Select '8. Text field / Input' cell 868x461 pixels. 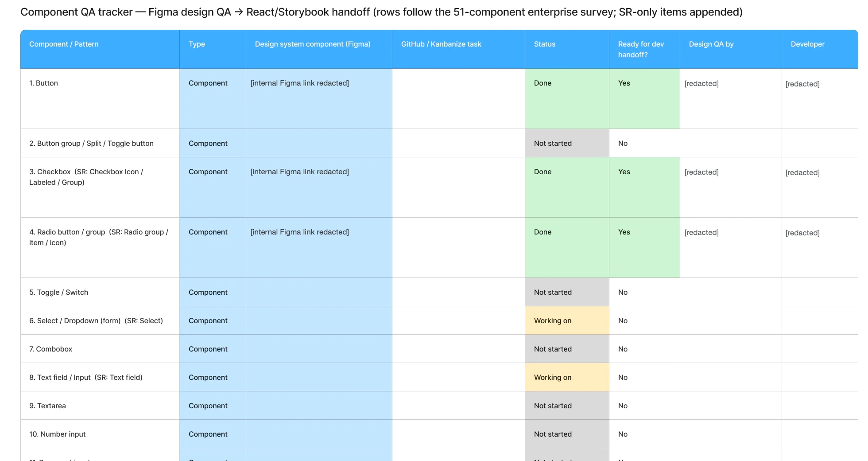(100, 377)
